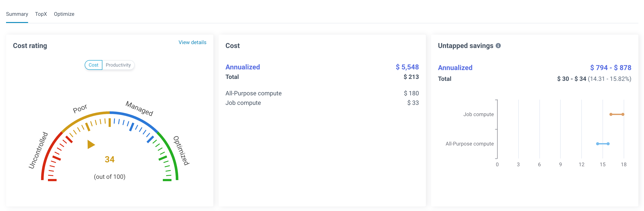This screenshot has width=644, height=211.
Task: Open the Summary tab
Action: click(17, 14)
